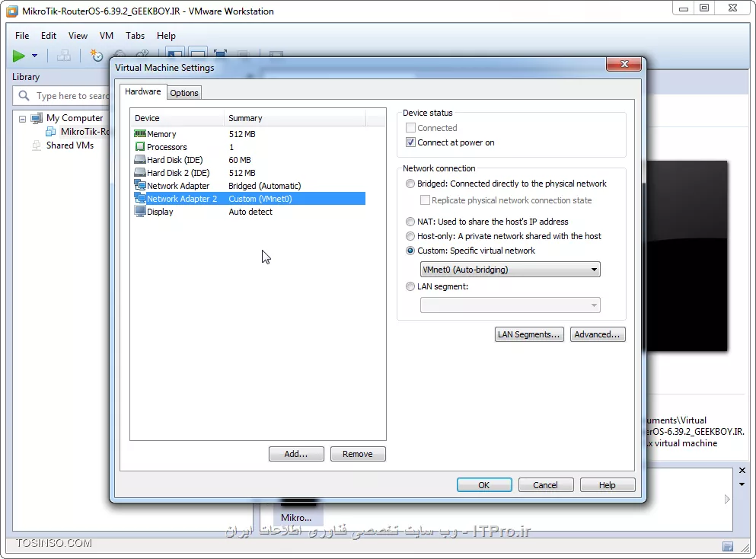Viewport: 756px width, 559px height.
Task: Pick the Host-only private network option
Action: click(411, 236)
